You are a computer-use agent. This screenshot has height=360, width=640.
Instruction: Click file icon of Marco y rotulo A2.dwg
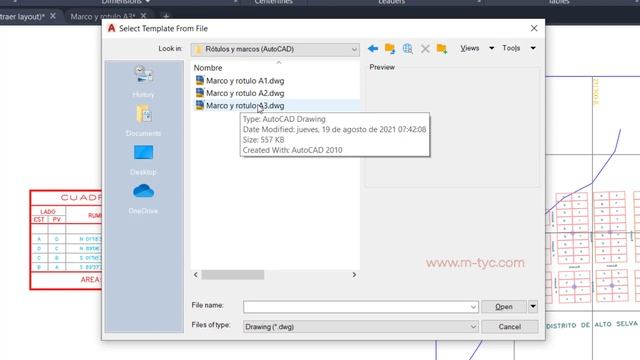[x=200, y=93]
